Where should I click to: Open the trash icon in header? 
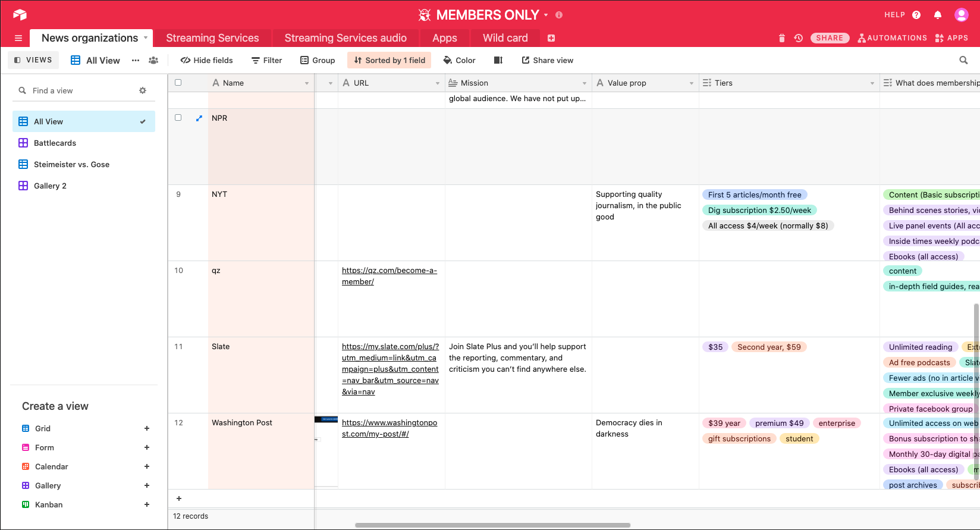coord(782,38)
